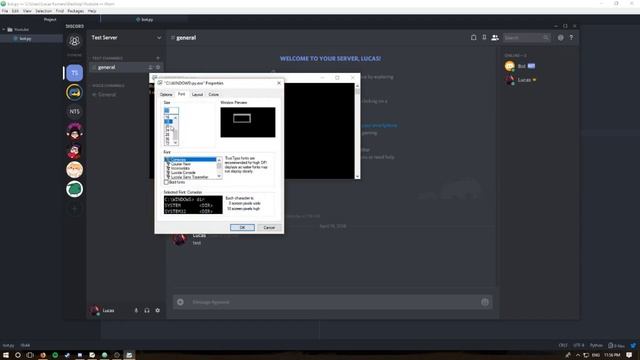
Task: Open Discord mentions icon beside search
Action: [560, 38]
